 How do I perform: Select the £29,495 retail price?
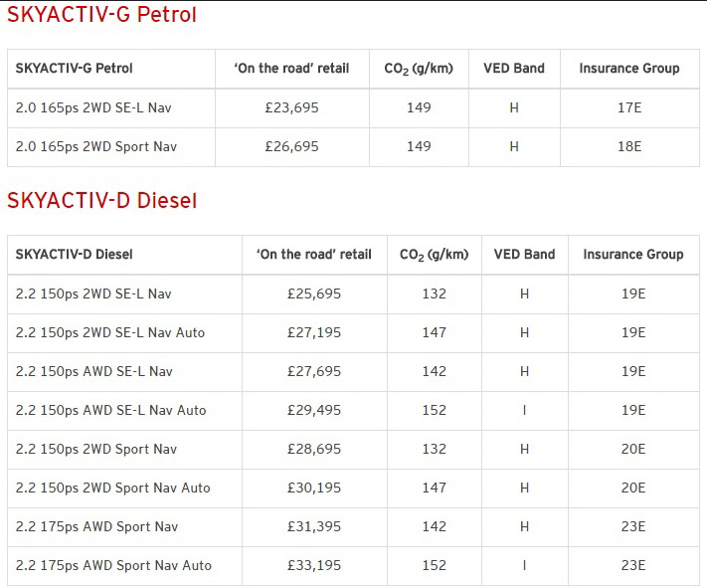point(313,410)
